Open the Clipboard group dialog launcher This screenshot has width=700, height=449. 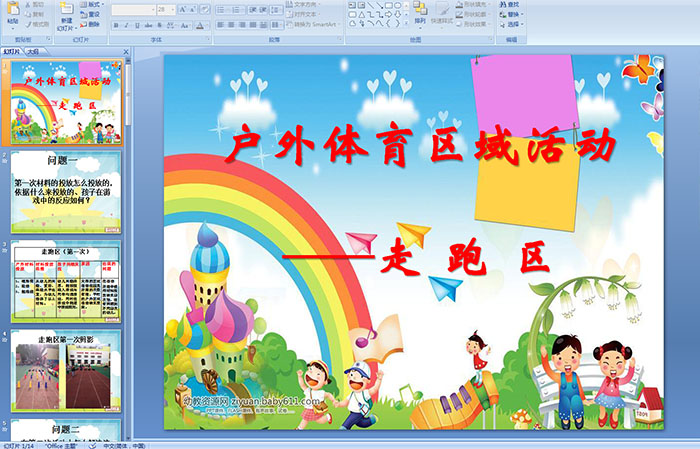(49, 39)
